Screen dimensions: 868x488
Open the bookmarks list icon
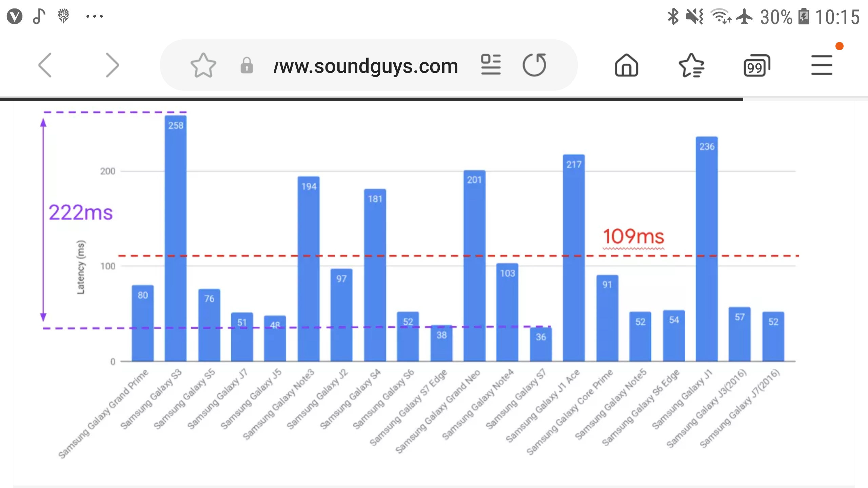pos(692,65)
